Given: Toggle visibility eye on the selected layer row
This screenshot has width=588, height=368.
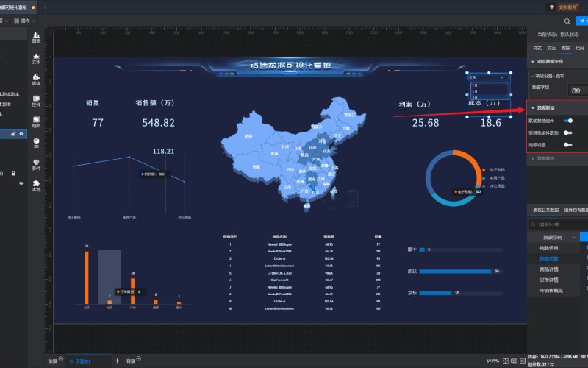Looking at the screenshot, I should point(21,134).
